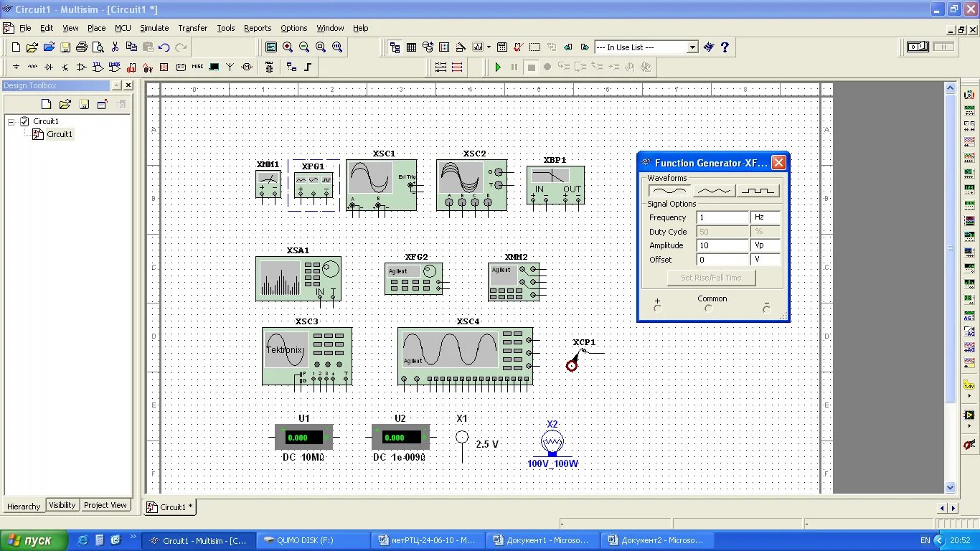Click the Zoom In magnifier icon
Viewport: 980px width, 551px height.
288,47
